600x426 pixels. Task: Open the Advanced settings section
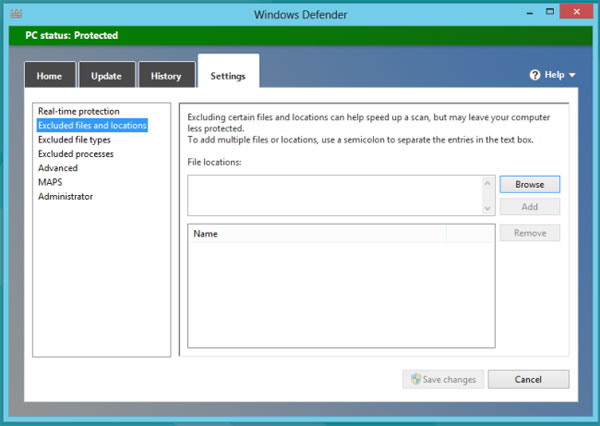pyautogui.click(x=58, y=168)
